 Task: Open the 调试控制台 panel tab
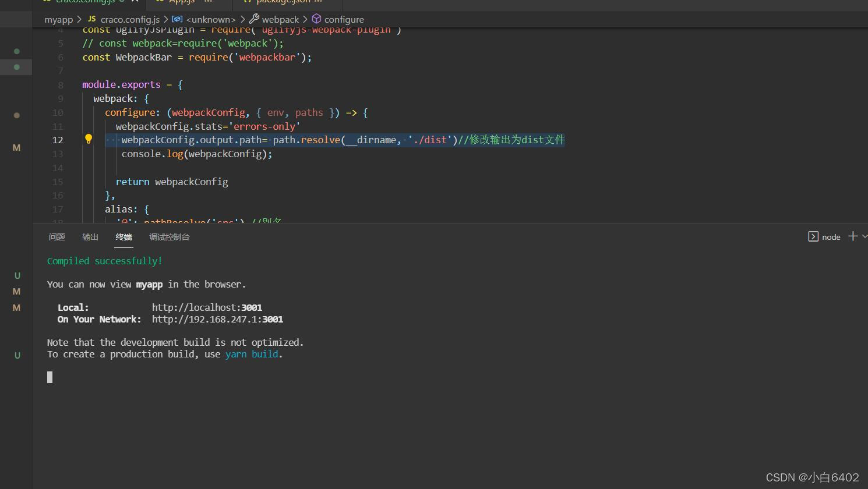tap(170, 237)
